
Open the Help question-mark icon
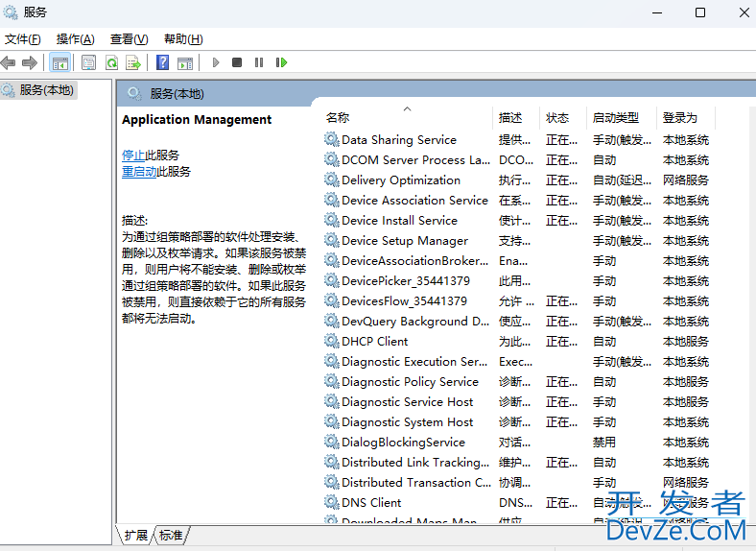click(163, 62)
